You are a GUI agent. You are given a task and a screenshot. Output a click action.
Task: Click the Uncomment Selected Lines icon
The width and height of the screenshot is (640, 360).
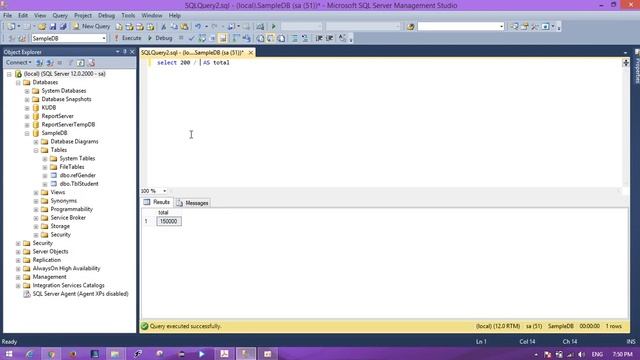(305, 38)
